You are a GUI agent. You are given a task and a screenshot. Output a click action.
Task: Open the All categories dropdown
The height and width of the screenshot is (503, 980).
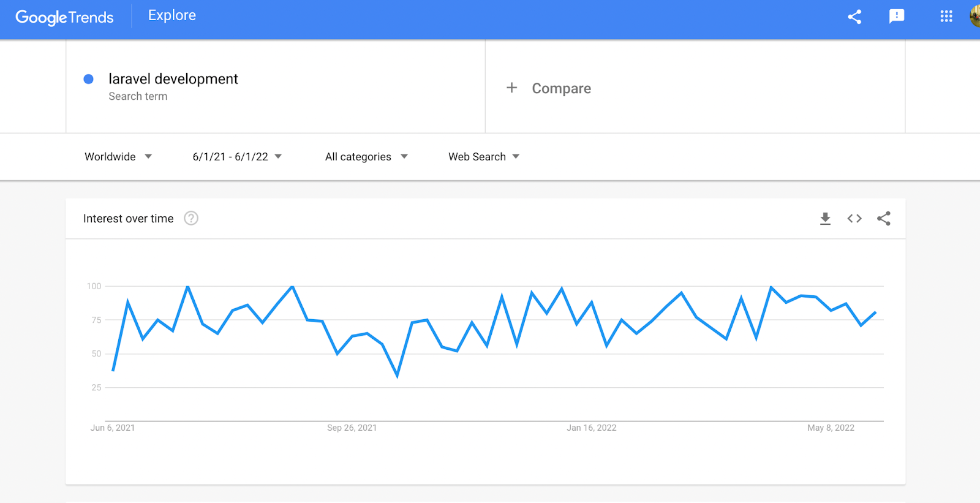pos(365,156)
